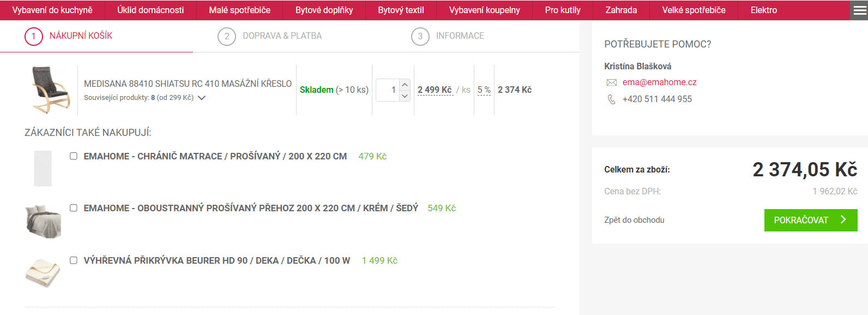Click the total 2 374,05 Kč amount
This screenshot has width=868, height=315.
pyautogui.click(x=805, y=170)
